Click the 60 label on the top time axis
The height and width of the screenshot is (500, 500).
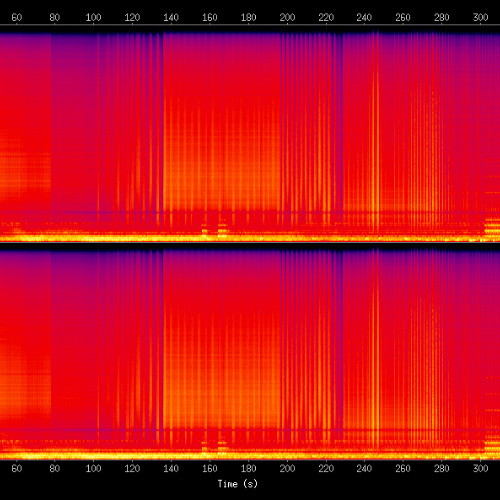(x=17, y=17)
